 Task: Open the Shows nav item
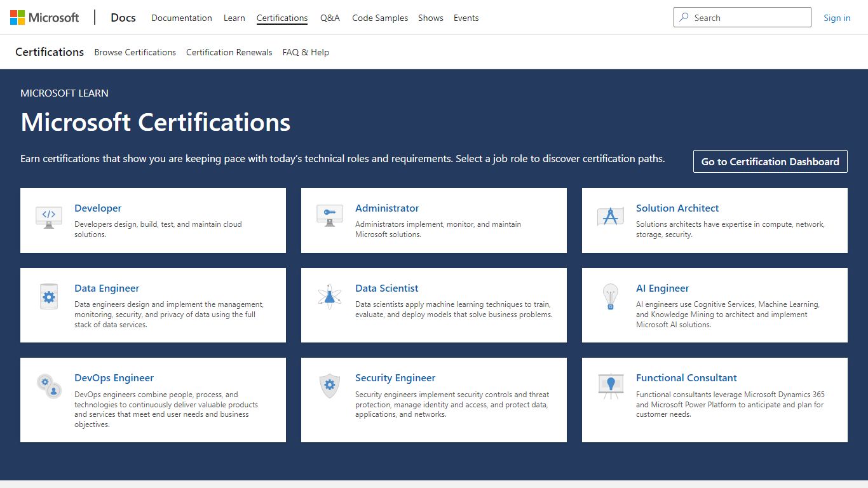431,18
